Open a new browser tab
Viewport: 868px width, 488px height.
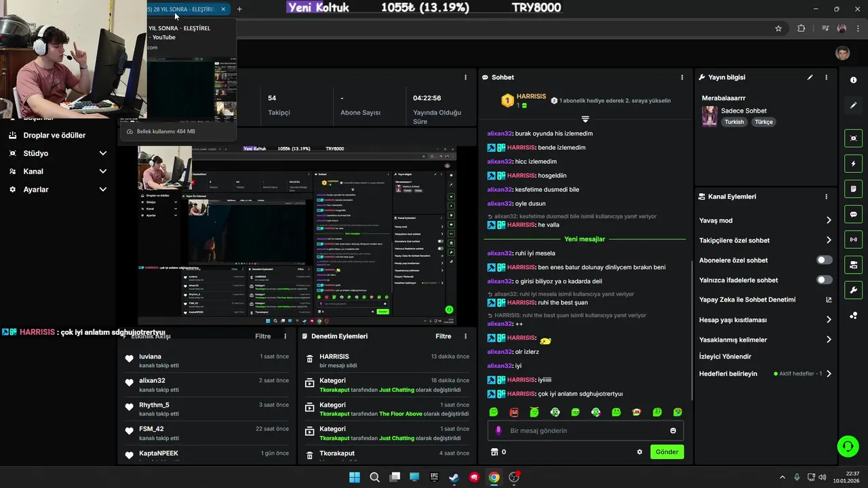239,9
